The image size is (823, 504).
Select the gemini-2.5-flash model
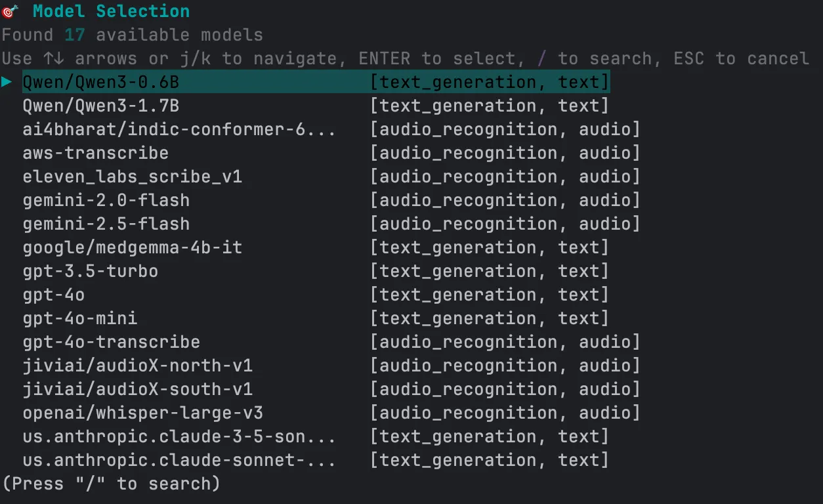pos(331,224)
